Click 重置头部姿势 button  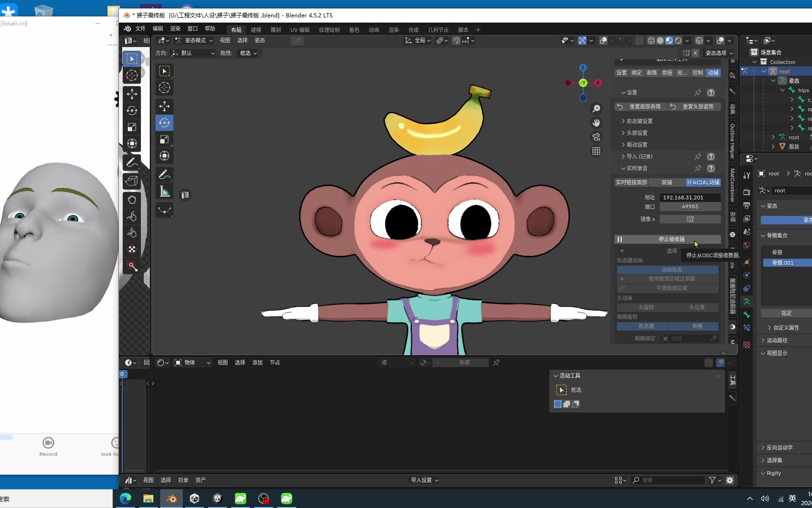coord(694,107)
